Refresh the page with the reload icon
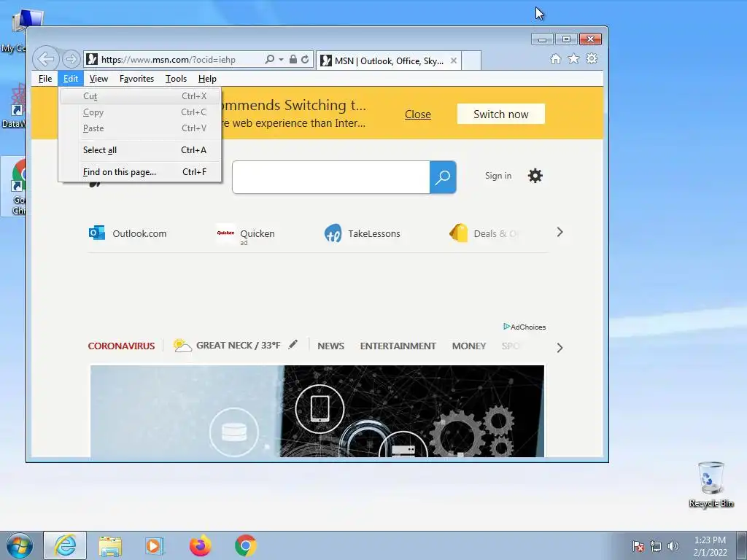Image resolution: width=747 pixels, height=560 pixels. click(x=305, y=60)
